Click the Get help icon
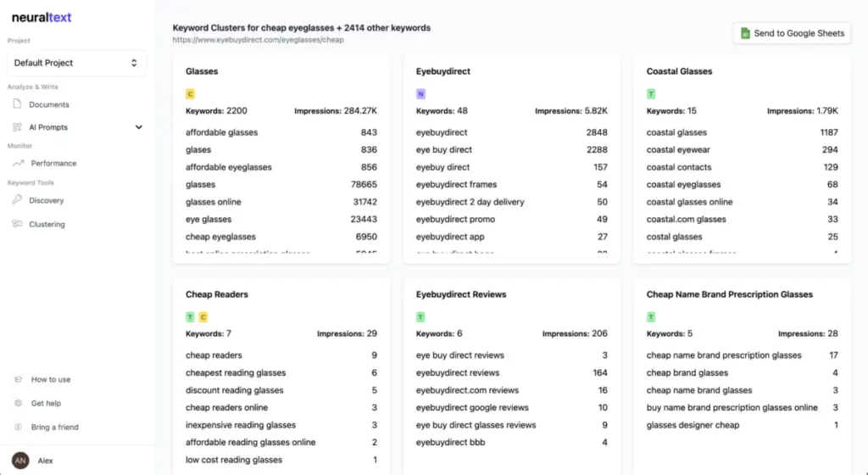Screen dimensions: 868x475 [x=19, y=403]
